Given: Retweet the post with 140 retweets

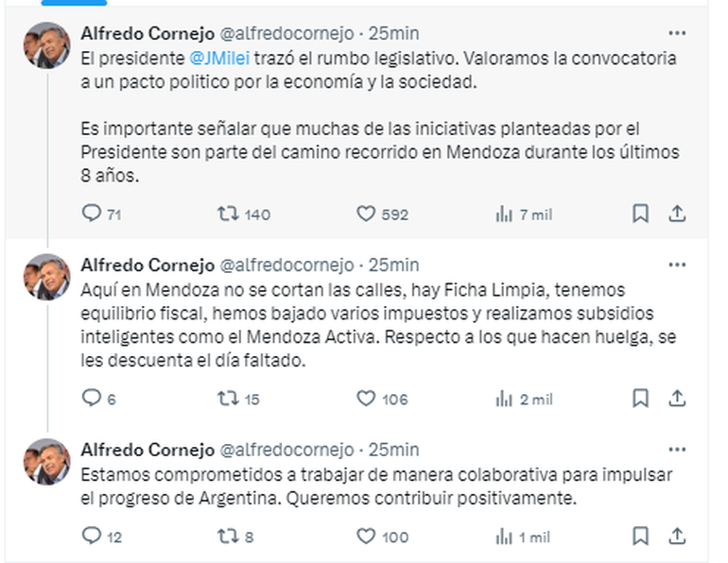Looking at the screenshot, I should pos(227,214).
